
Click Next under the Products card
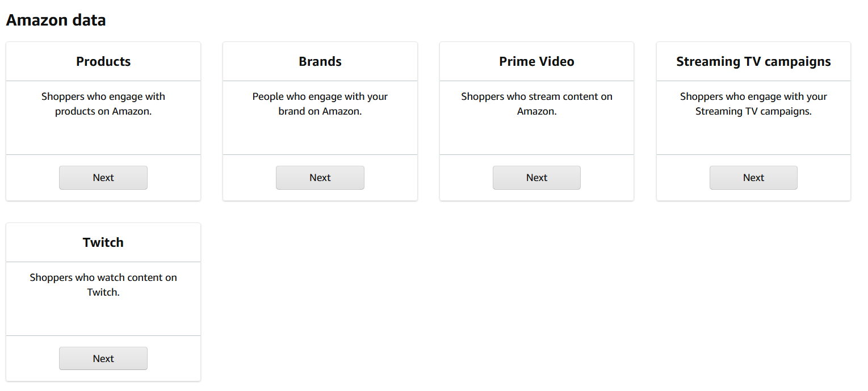(103, 178)
